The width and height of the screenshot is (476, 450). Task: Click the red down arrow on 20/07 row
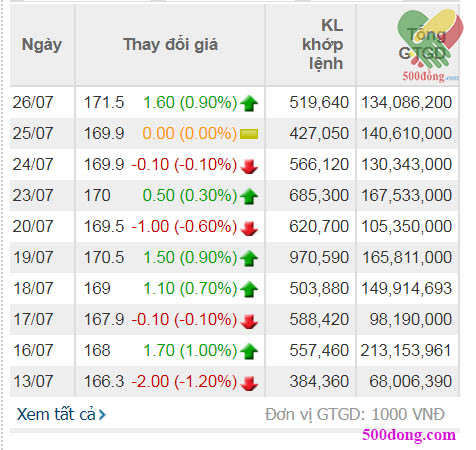tap(249, 228)
